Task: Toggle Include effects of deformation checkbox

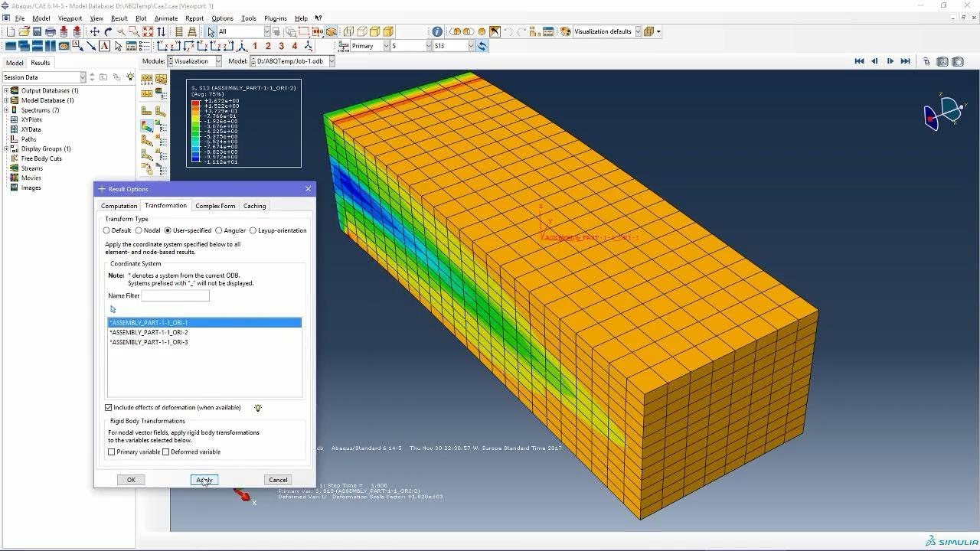Action: 109,408
